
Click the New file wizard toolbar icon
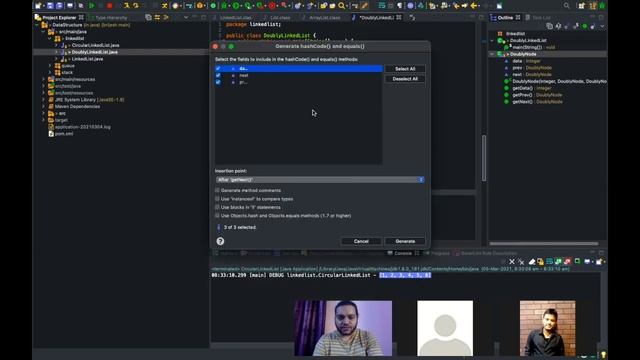pyautogui.click(x=38, y=6)
